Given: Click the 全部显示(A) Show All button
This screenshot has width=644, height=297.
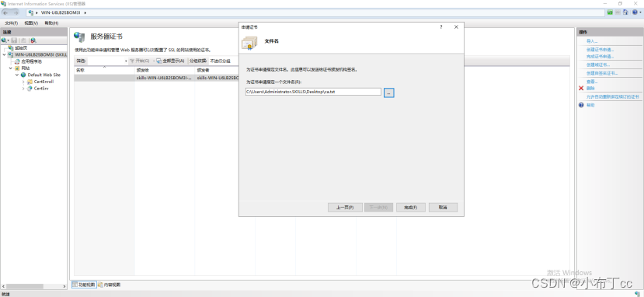Looking at the screenshot, I should 170,61.
